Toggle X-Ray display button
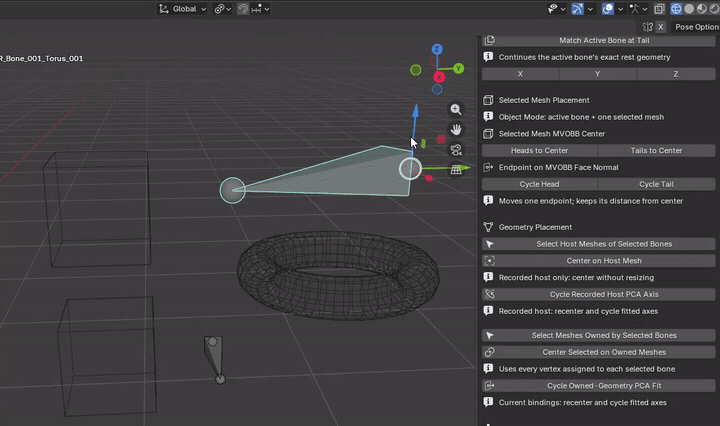The height and width of the screenshot is (426, 720). [659, 9]
